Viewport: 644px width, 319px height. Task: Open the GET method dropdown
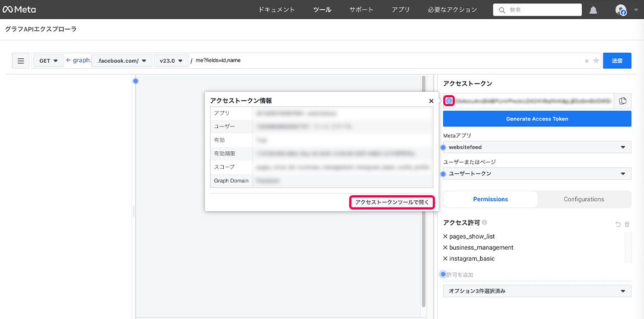(x=48, y=61)
